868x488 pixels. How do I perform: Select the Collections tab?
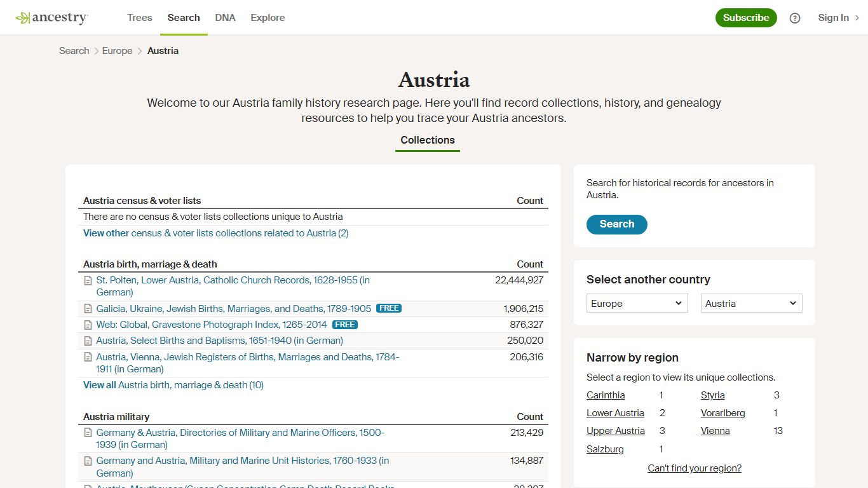pos(428,140)
